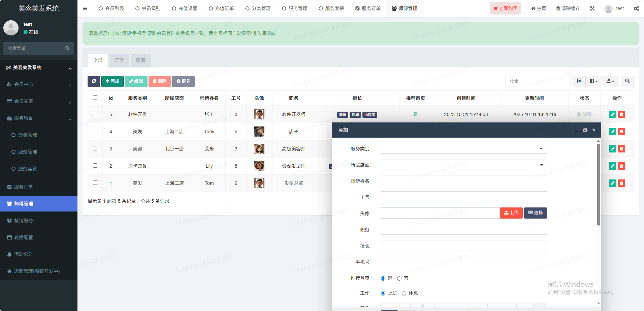Open the 所属店面 dropdown in add dialog
Viewport: 644px width, 311px height.
(463, 165)
